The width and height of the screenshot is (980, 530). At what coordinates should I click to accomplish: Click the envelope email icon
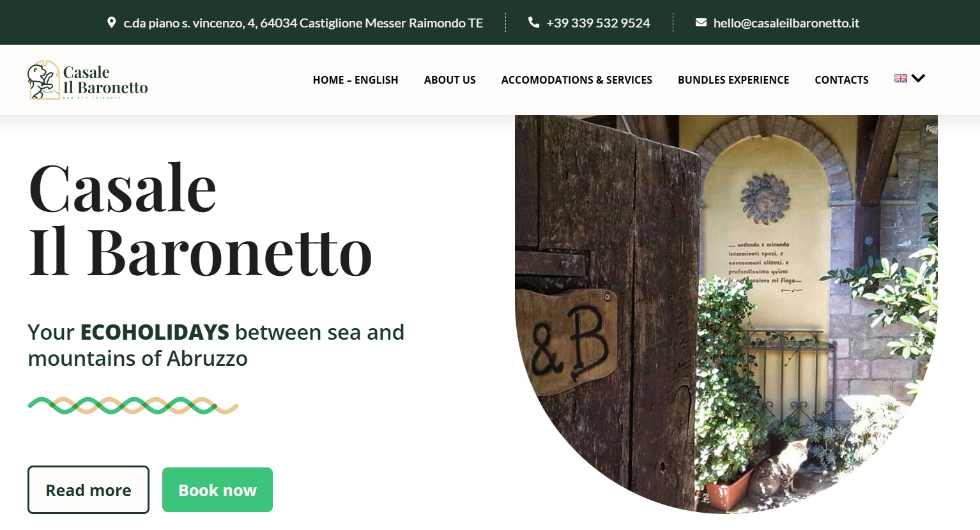pos(701,22)
